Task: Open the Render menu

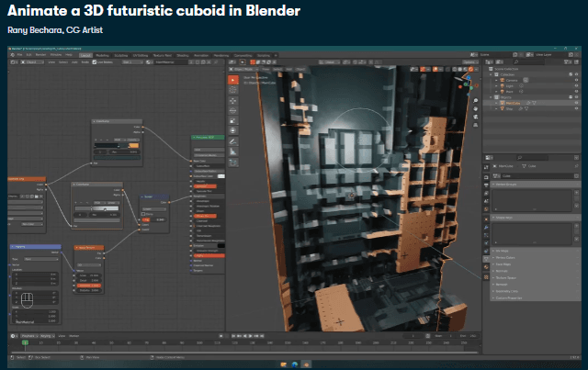Action: pyautogui.click(x=40, y=55)
